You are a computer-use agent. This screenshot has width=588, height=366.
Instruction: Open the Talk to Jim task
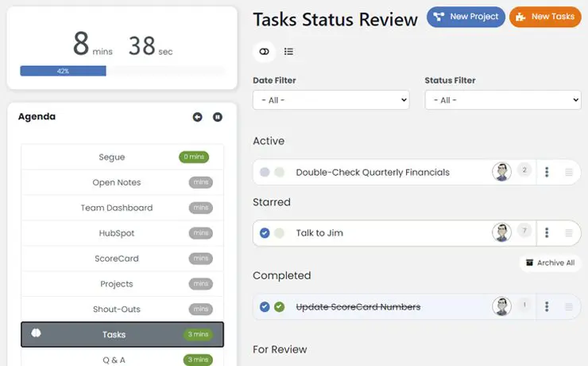319,233
